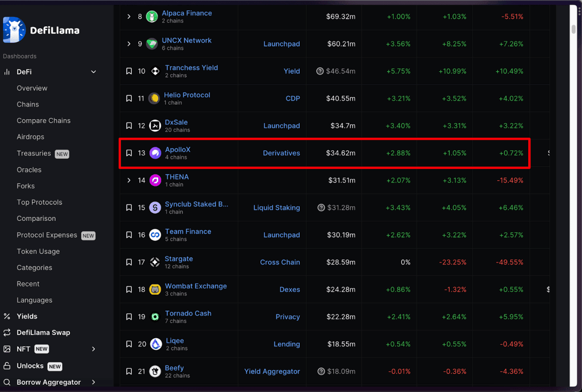This screenshot has width=582, height=392.
Task: Click the NFT image icon
Action: click(x=7, y=349)
